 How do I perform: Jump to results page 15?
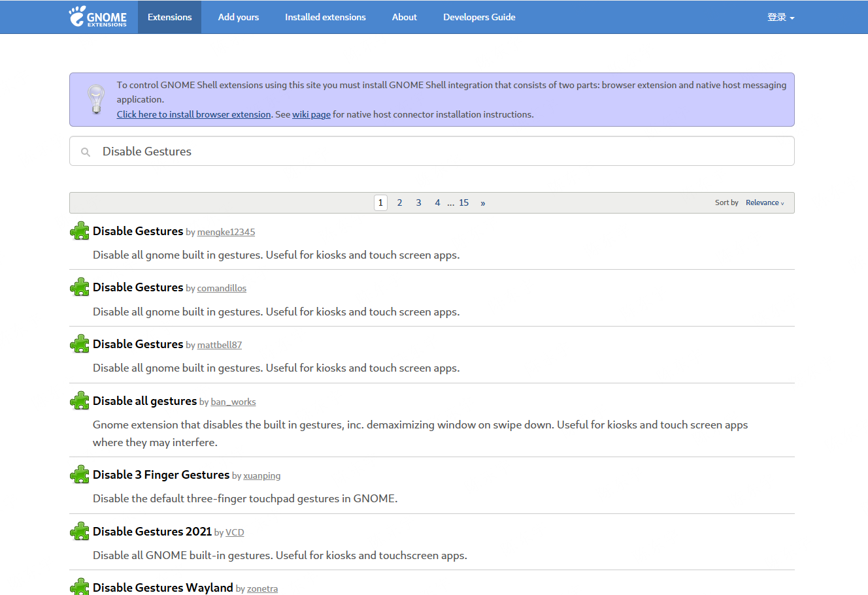point(464,202)
